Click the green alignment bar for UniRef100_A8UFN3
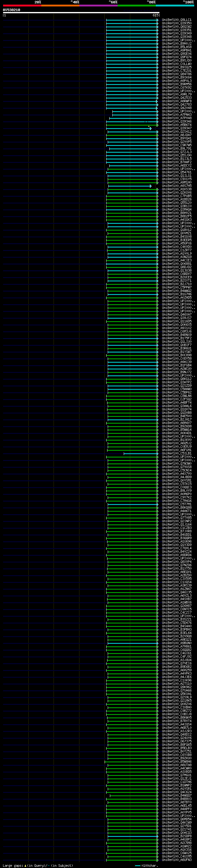This screenshot has width=197, height=868. pos(133,860)
